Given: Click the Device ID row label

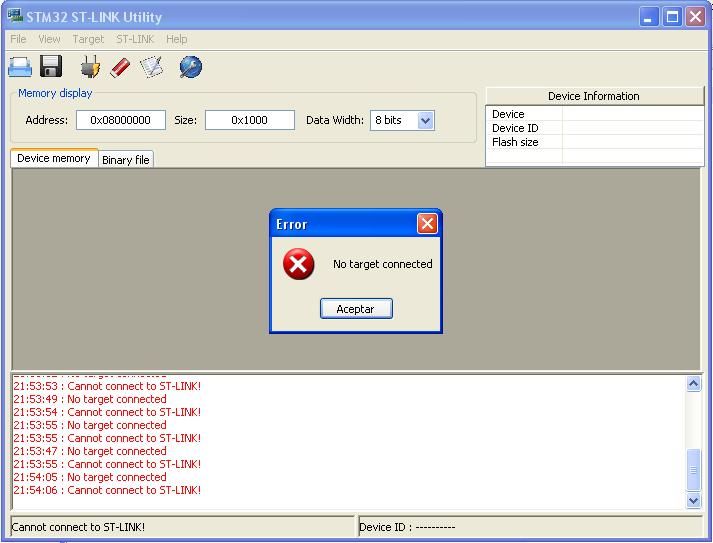Looking at the screenshot, I should pos(515,128).
